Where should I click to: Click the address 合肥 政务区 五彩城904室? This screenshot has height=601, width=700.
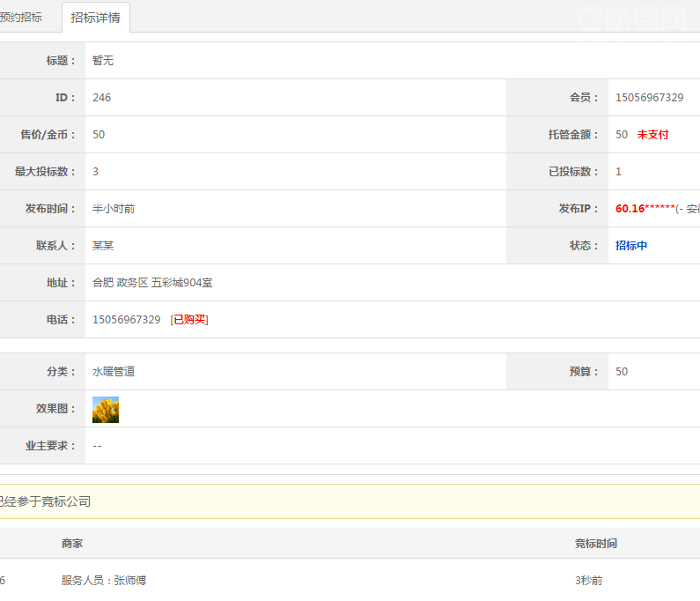152,283
